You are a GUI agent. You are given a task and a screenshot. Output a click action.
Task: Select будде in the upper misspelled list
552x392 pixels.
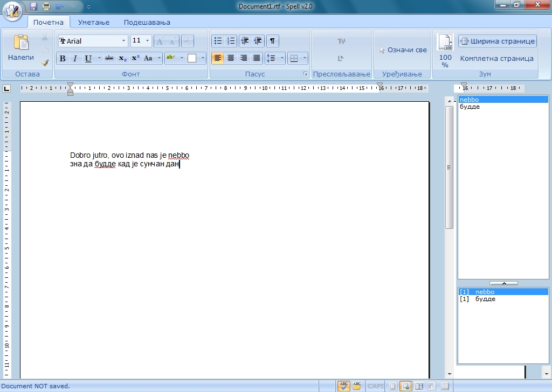[503, 107]
